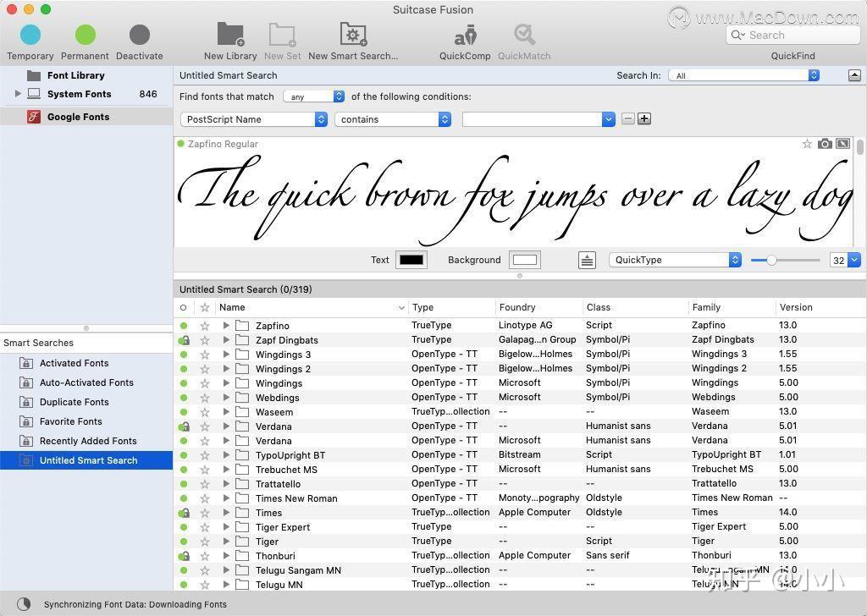Toggle the activation dot next to Zapfino
This screenshot has width=867, height=616.
[x=184, y=325]
